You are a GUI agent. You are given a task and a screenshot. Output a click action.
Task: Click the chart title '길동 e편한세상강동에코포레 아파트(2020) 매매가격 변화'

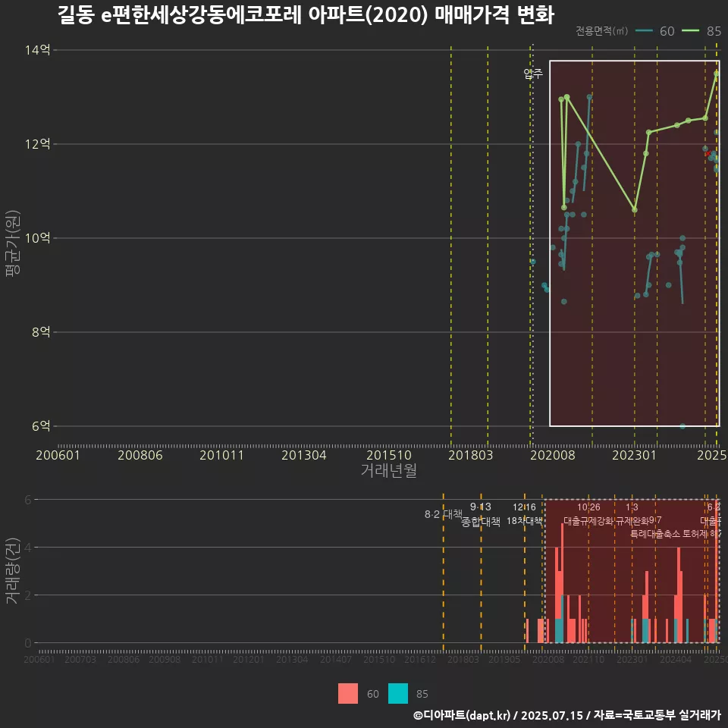[306, 15]
